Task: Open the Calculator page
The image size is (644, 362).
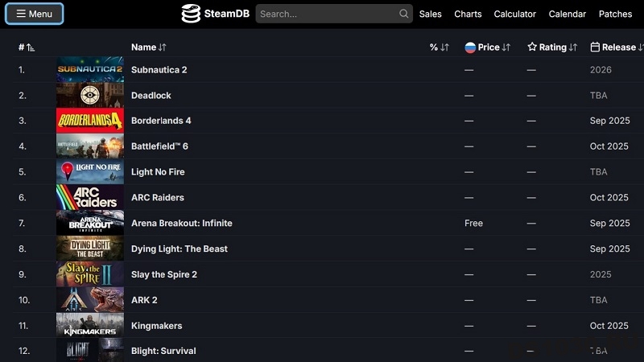Action: pos(514,14)
